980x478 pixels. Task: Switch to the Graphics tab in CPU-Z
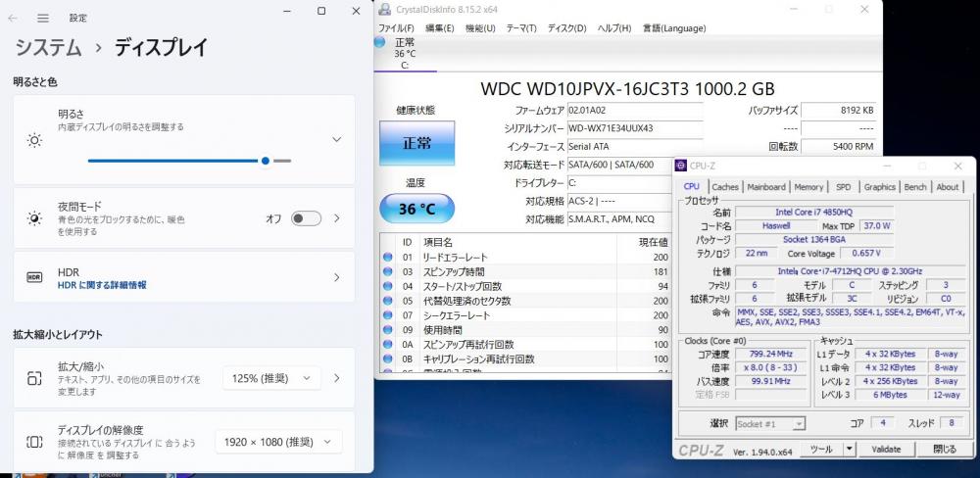879,187
